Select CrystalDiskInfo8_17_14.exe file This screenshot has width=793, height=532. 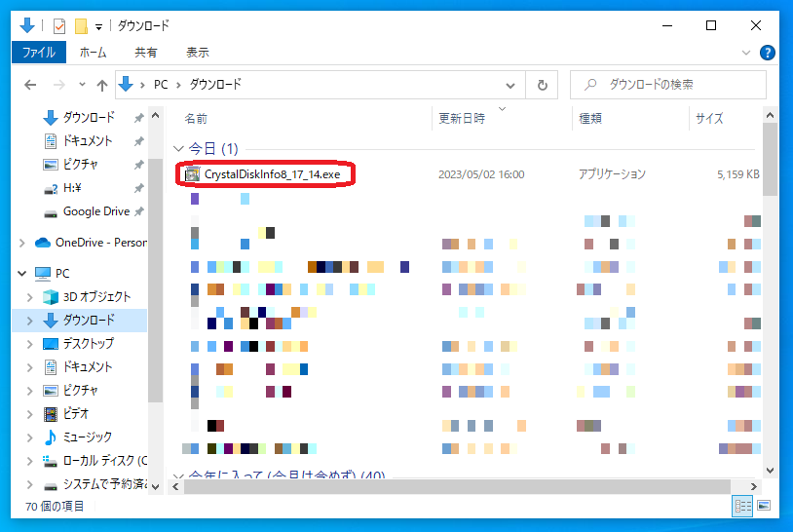pyautogui.click(x=272, y=174)
